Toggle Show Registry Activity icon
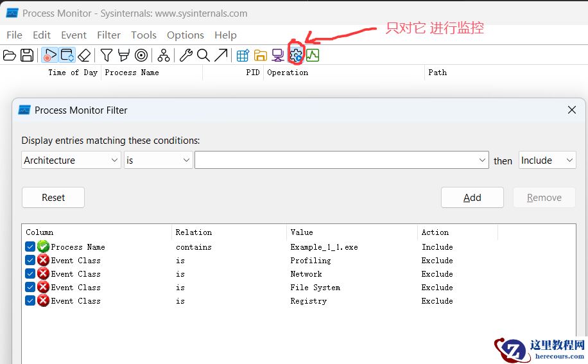This screenshot has width=588, height=364. pyautogui.click(x=243, y=56)
